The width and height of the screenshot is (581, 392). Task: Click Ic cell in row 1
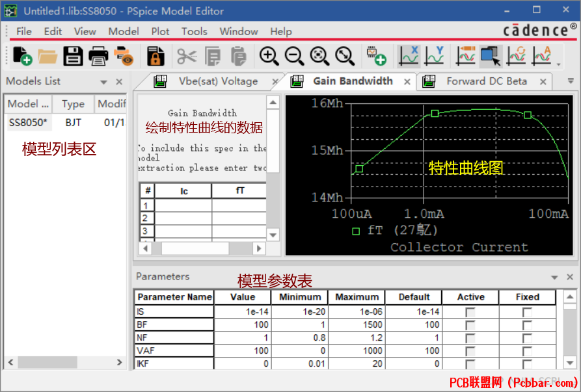tap(183, 205)
